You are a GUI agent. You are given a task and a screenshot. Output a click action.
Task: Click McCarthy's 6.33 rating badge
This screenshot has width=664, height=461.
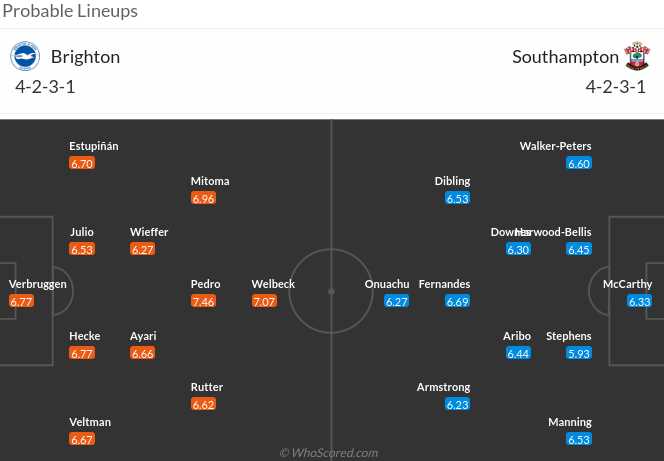click(x=640, y=301)
